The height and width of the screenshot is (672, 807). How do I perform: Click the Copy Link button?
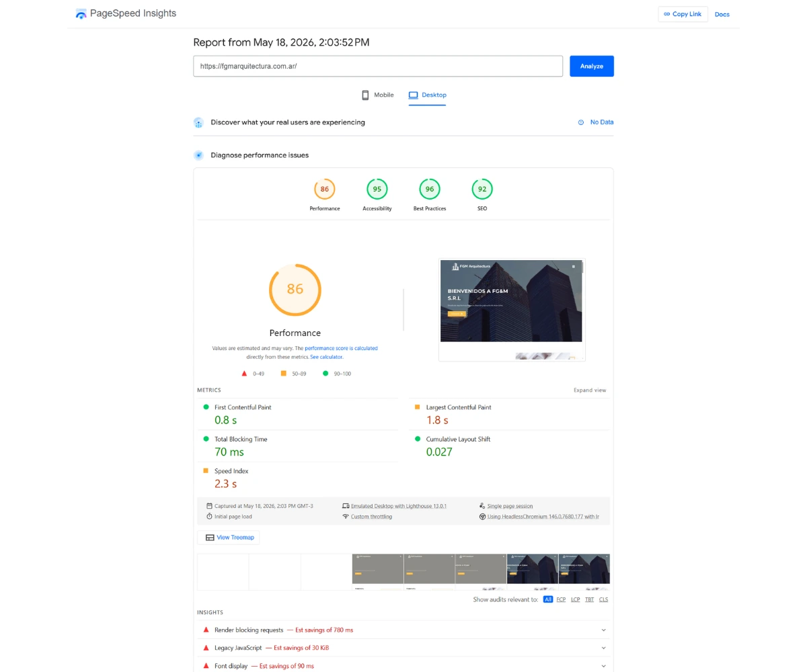click(x=683, y=14)
